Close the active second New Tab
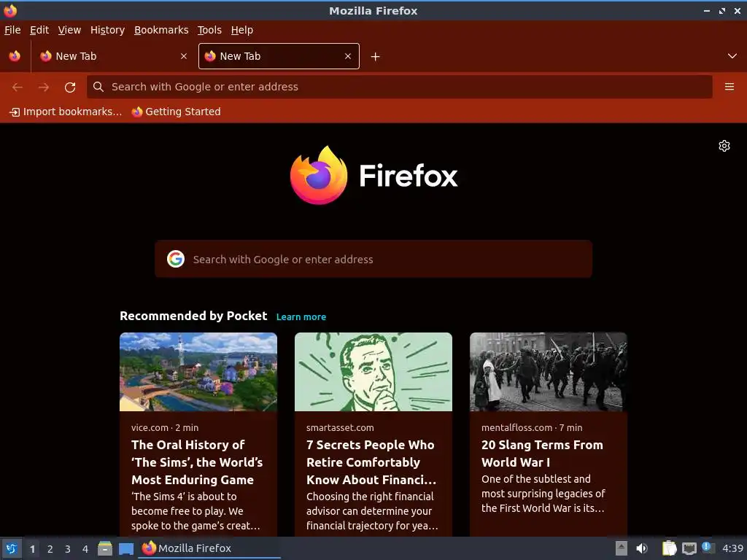Screen dimensions: 747x560 [x=348, y=56]
